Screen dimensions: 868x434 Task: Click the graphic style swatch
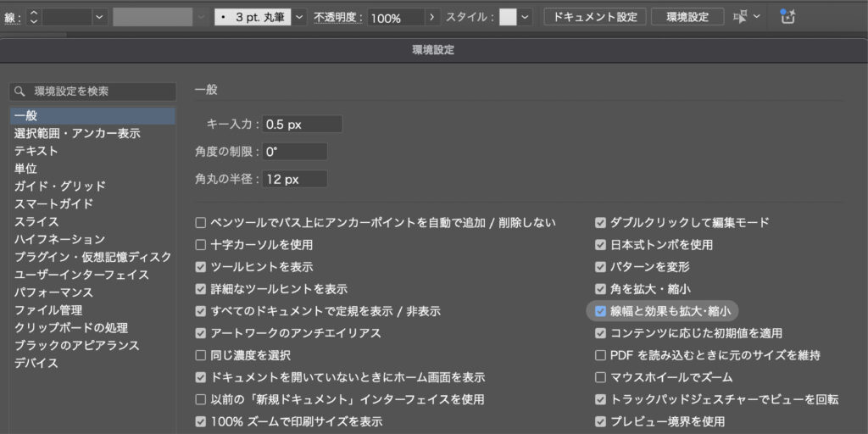coord(508,17)
